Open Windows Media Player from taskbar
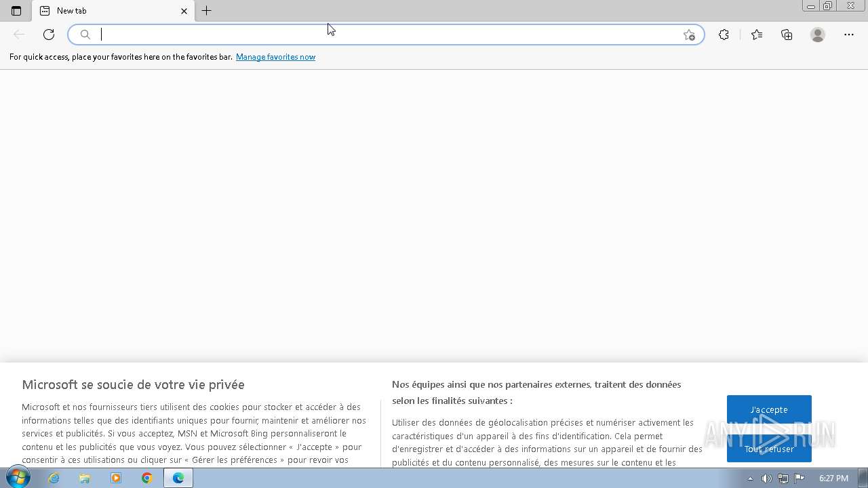Image resolution: width=868 pixels, height=488 pixels. (116, 478)
